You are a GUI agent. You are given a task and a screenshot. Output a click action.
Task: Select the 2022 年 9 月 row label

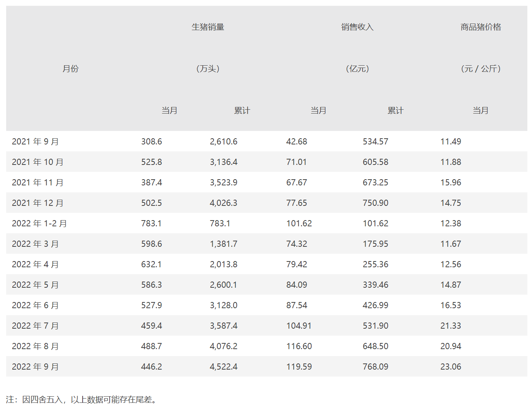point(35,367)
